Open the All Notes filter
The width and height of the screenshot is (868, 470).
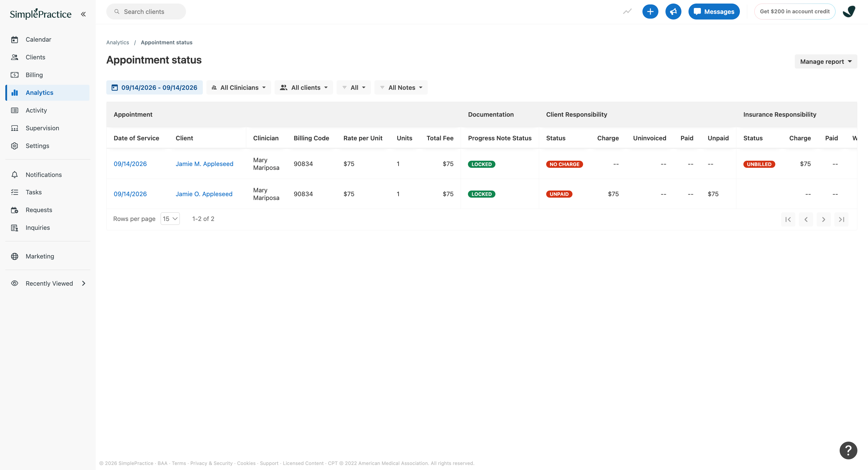401,88
